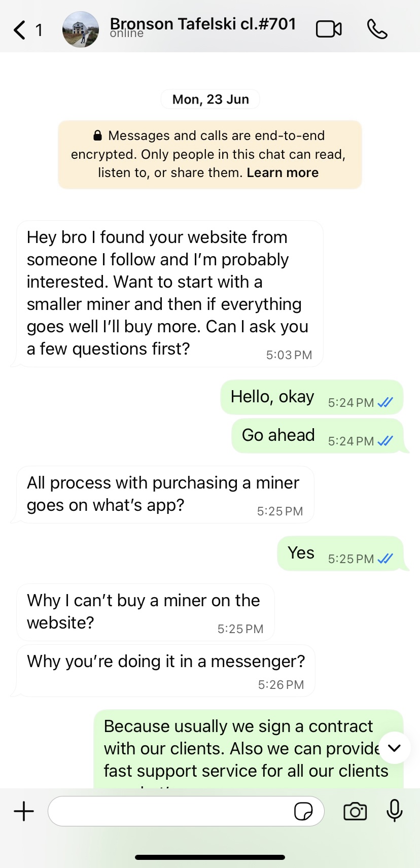420x868 pixels.
Task: Tap the lock icon in encryption notice
Action: point(98,136)
